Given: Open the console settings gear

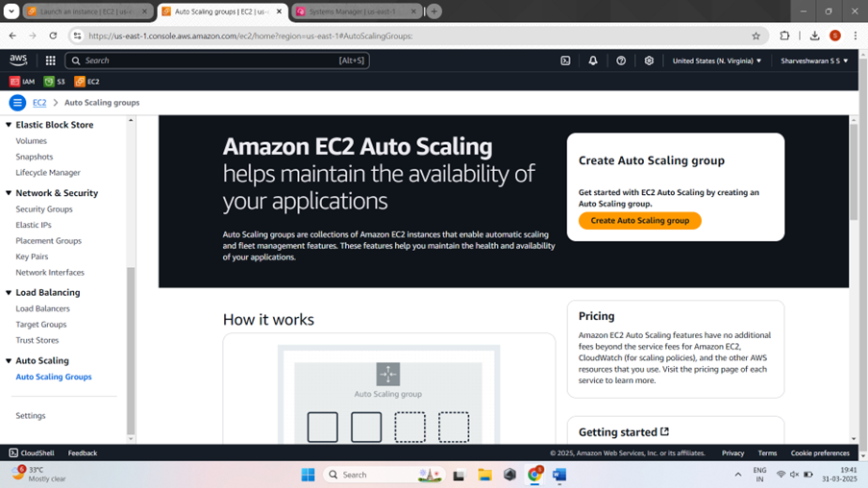Looking at the screenshot, I should pos(649,61).
